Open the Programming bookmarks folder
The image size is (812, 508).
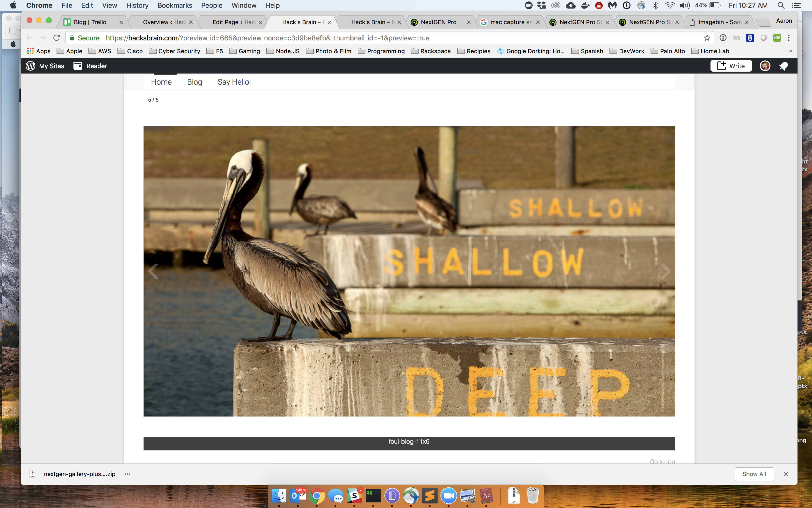coord(381,51)
